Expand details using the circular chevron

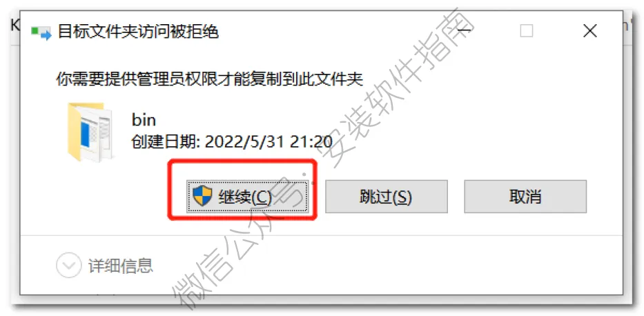[x=68, y=266]
